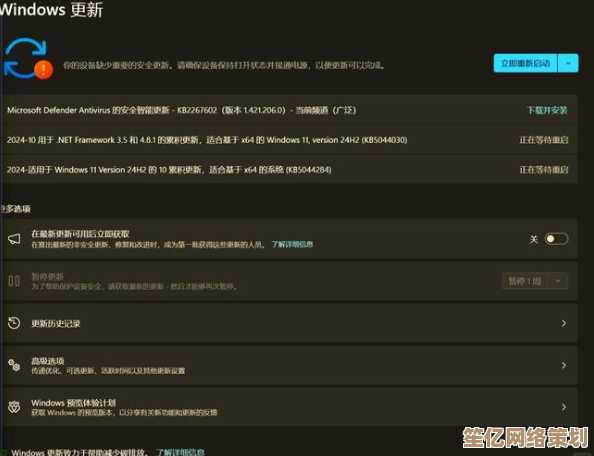Click 正在等待重启 status for KB5044284
The height and width of the screenshot is (456, 594).
point(544,169)
